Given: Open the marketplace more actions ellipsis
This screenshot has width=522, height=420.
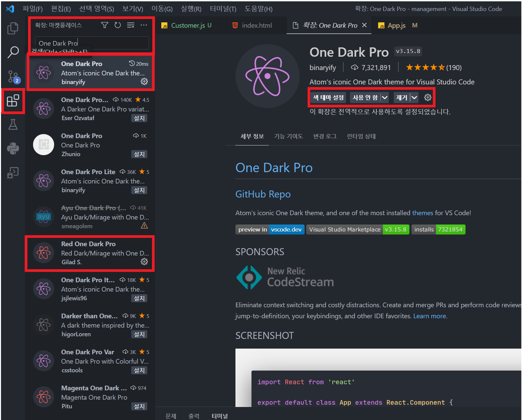Looking at the screenshot, I should click(x=144, y=25).
